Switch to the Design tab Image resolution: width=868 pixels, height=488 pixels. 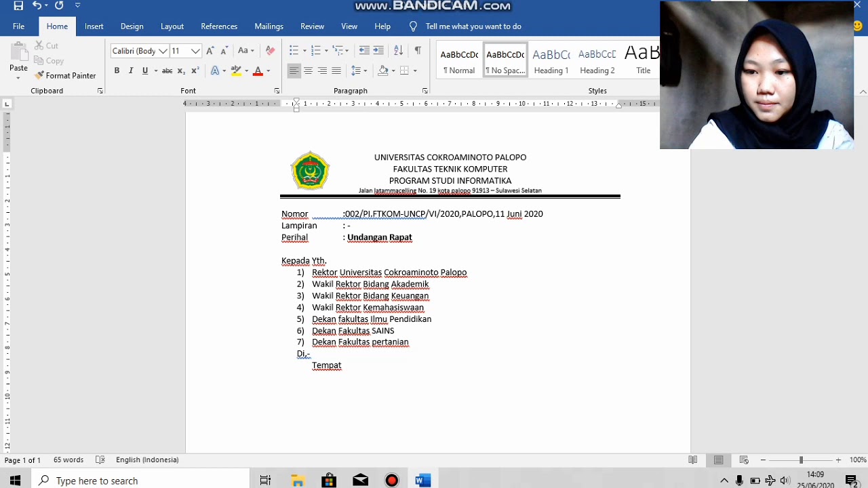point(132,26)
